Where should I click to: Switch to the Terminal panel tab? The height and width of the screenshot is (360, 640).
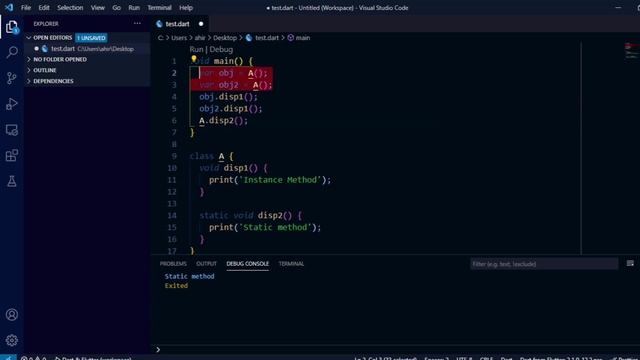point(291,264)
